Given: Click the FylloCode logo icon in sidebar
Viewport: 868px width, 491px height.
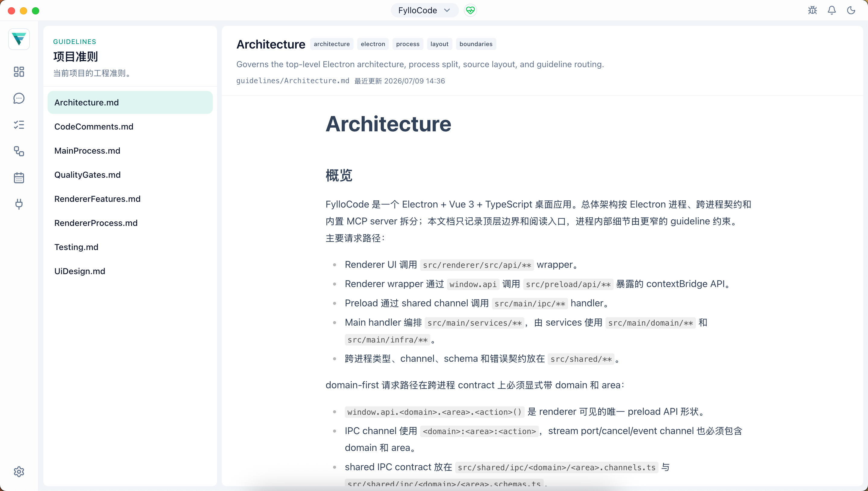Looking at the screenshot, I should 19,39.
